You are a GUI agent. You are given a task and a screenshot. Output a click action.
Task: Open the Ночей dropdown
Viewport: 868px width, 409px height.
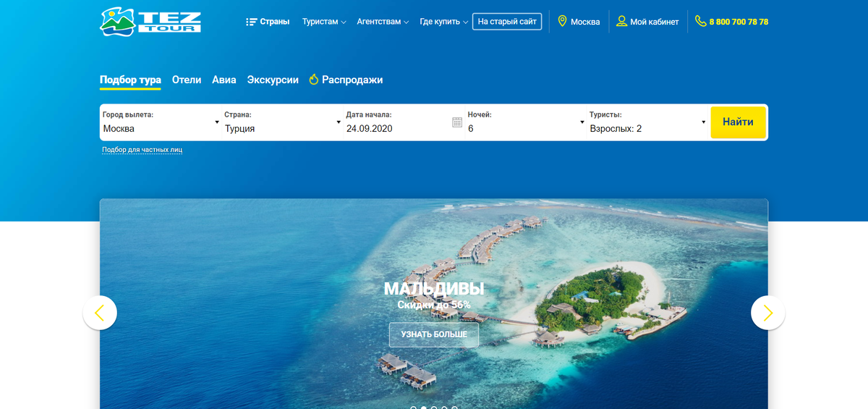pos(525,122)
